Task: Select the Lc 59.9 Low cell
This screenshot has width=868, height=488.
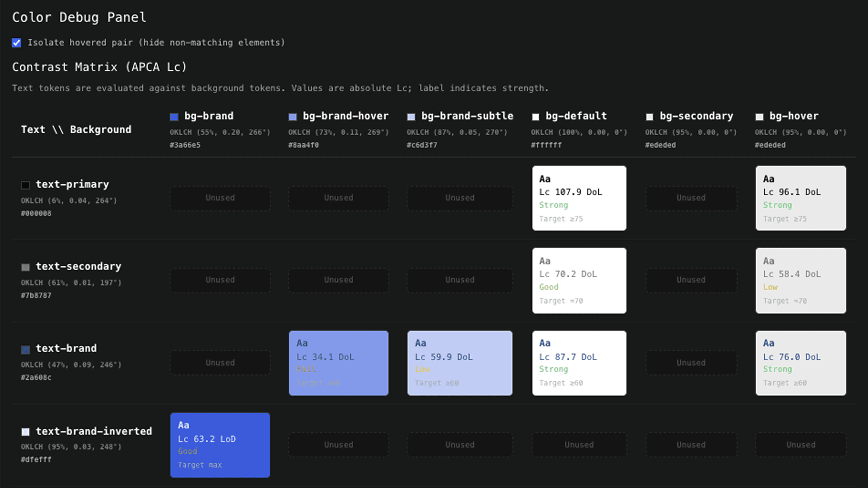Action: (x=459, y=363)
